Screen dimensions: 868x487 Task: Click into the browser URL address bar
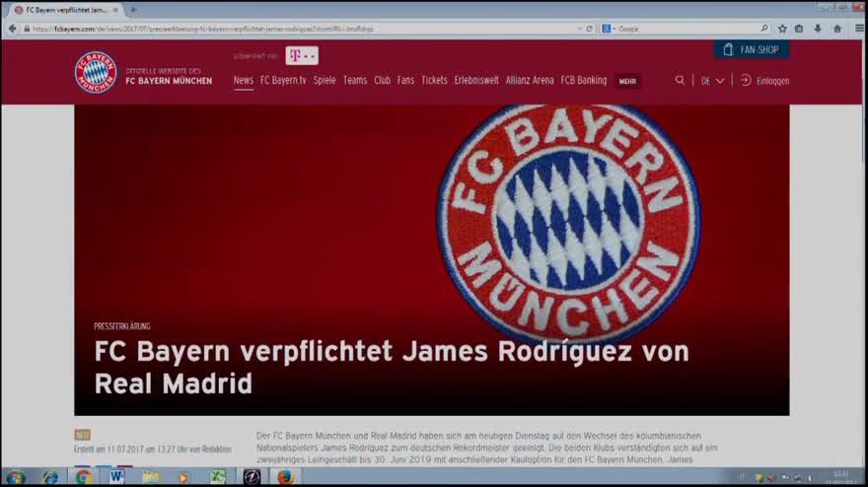point(296,29)
